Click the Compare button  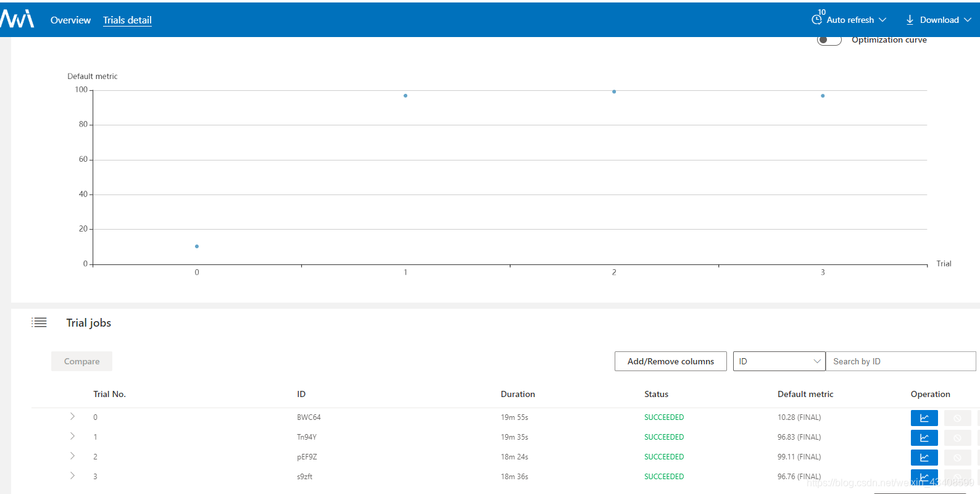pyautogui.click(x=81, y=361)
